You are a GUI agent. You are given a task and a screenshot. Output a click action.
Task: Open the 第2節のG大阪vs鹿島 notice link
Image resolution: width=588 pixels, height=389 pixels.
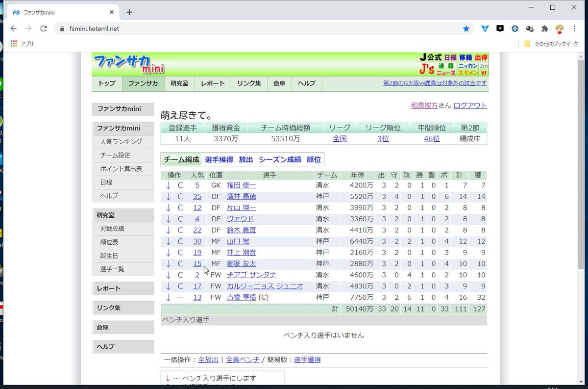pyautogui.click(x=435, y=83)
